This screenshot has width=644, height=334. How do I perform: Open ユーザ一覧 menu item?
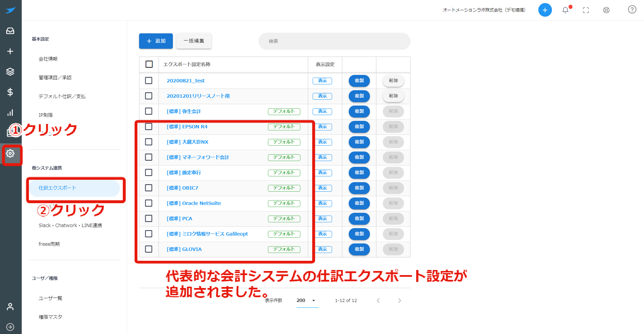click(50, 298)
